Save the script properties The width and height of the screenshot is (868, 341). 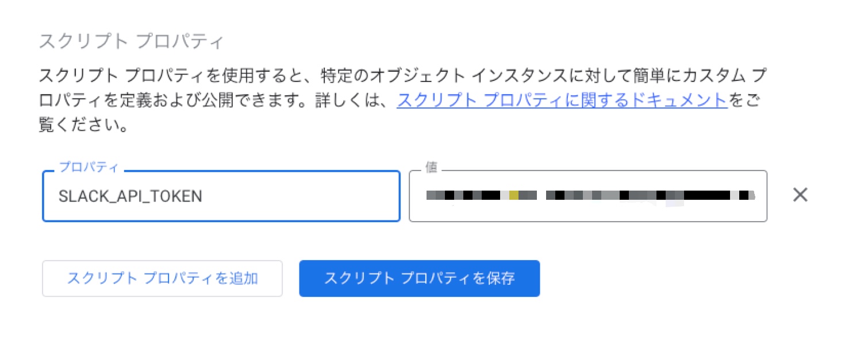(x=419, y=278)
